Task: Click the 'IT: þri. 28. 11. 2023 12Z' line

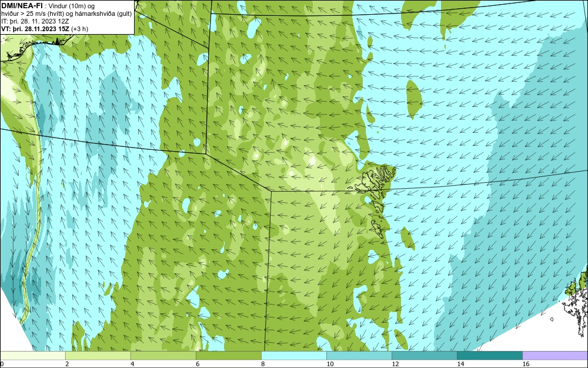Action: click(35, 21)
